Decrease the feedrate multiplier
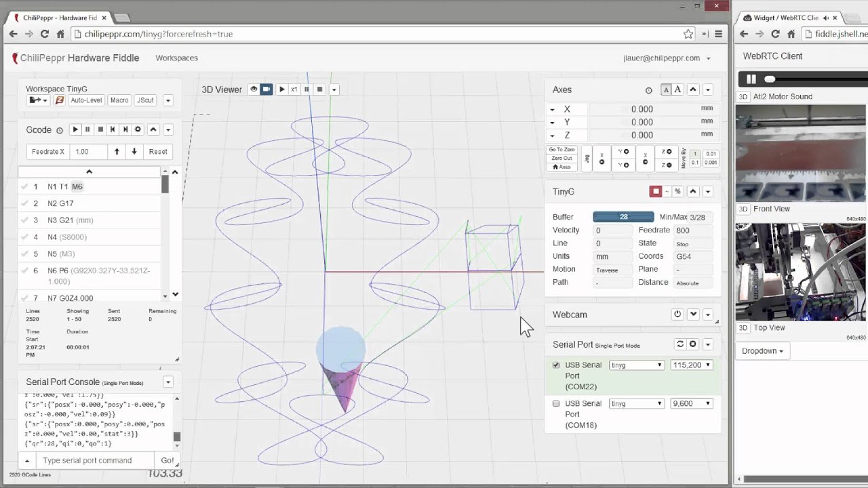 click(x=134, y=152)
